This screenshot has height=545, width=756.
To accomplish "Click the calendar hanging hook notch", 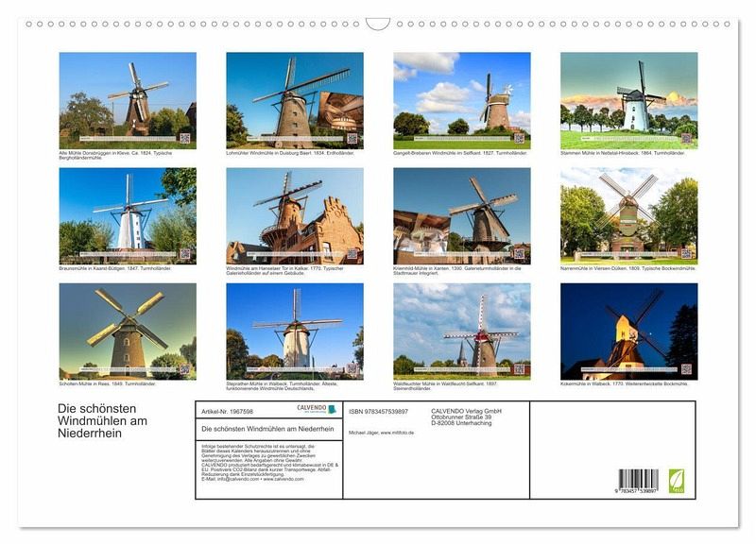I will (x=377, y=25).
